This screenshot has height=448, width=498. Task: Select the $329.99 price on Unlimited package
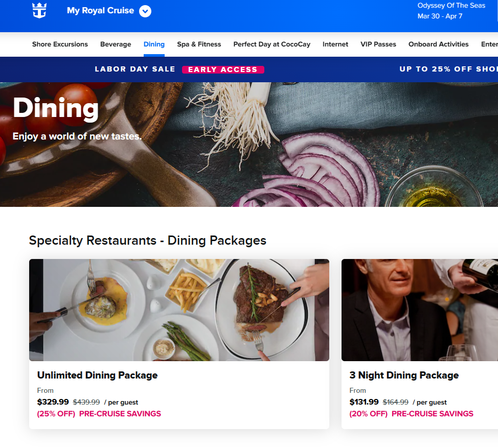(53, 402)
